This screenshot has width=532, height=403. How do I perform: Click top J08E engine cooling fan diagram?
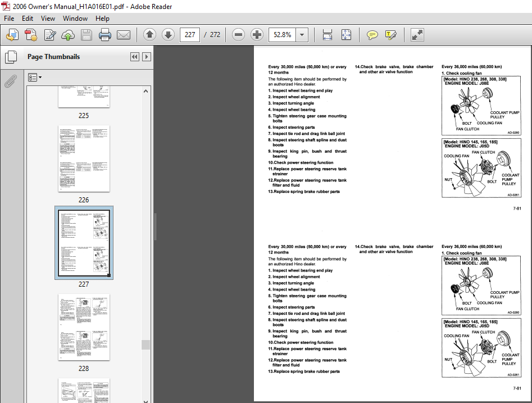[x=481, y=106]
